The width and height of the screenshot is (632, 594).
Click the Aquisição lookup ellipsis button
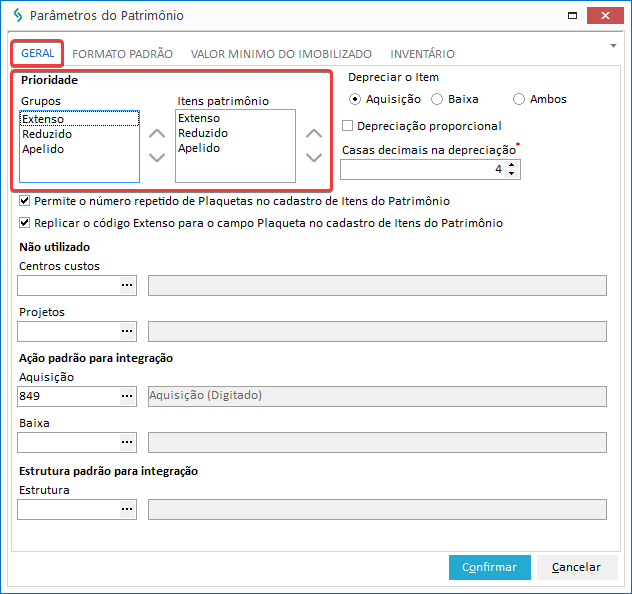click(x=126, y=396)
